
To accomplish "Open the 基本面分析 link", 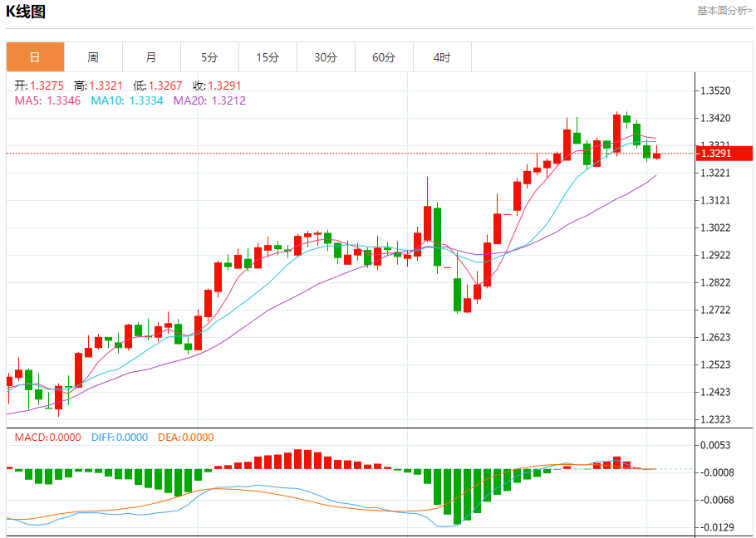I will click(724, 11).
